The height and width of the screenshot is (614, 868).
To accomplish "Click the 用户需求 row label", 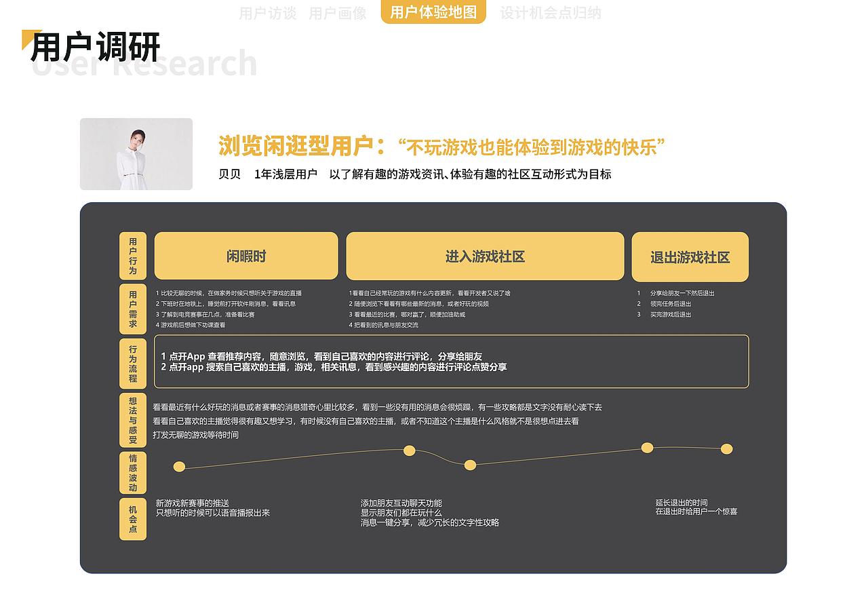I will tap(133, 309).
